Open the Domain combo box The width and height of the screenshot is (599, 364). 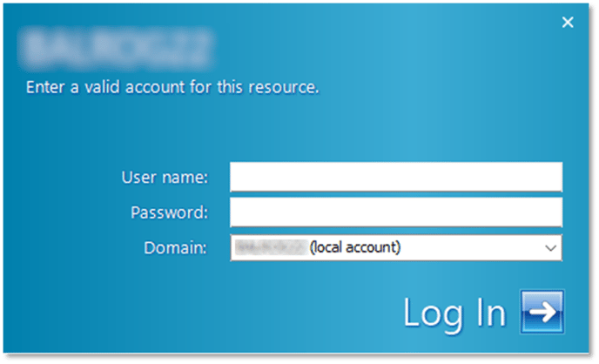point(396,248)
